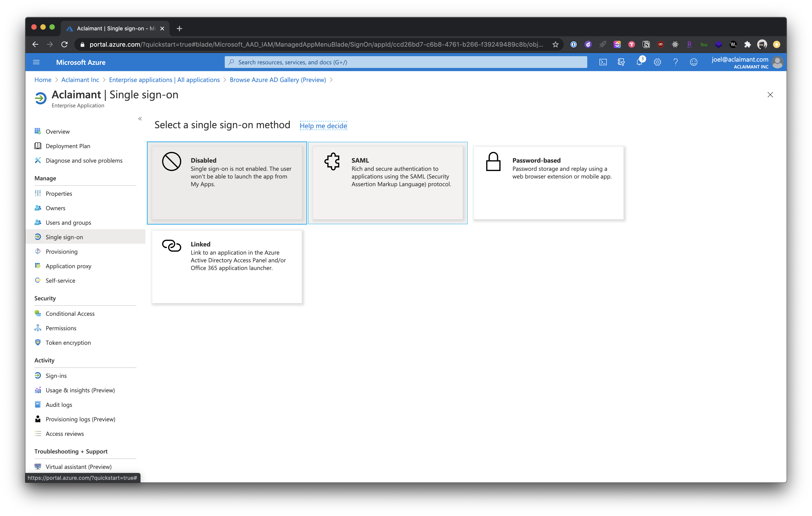
Task: Collapse the left navigation pane chevrons
Action: tap(140, 119)
